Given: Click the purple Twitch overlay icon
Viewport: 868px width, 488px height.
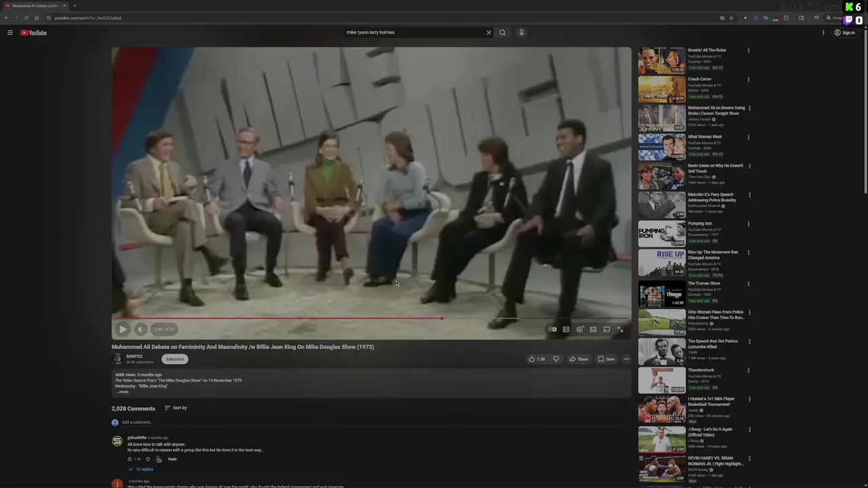Looking at the screenshot, I should point(849,20).
